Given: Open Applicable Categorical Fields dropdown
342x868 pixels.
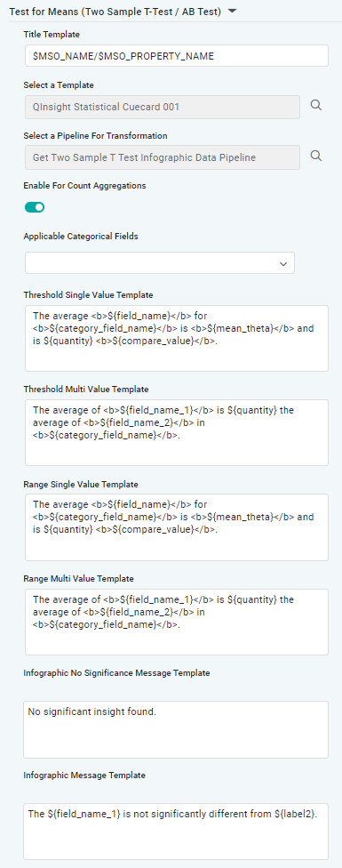Looking at the screenshot, I should click(160, 263).
